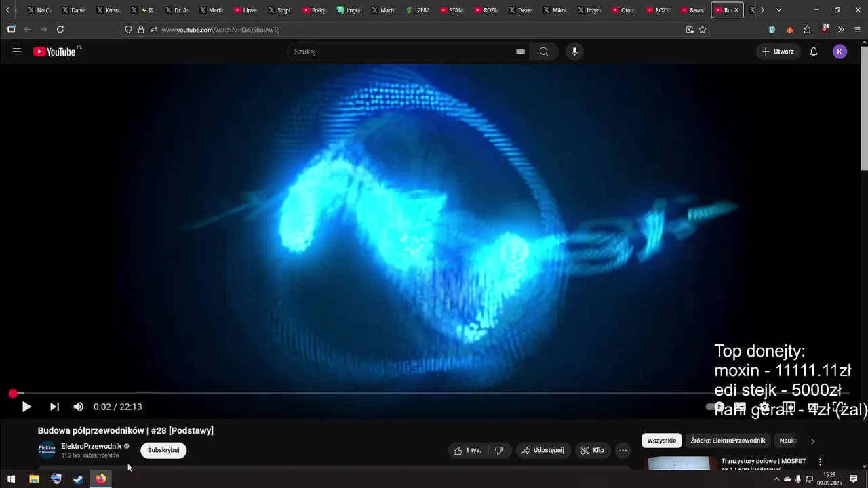Open the YouTube guide hamburger menu
This screenshot has width=868, height=488.
pos(17,52)
